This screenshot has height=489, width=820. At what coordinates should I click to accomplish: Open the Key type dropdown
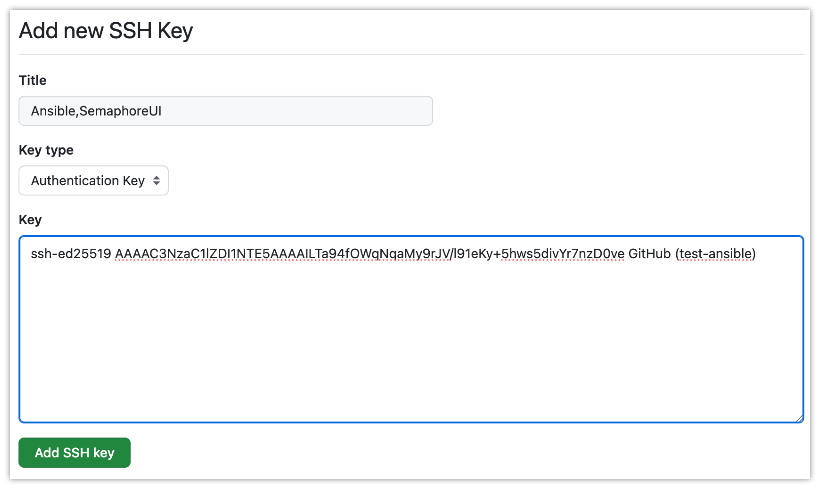pyautogui.click(x=94, y=180)
